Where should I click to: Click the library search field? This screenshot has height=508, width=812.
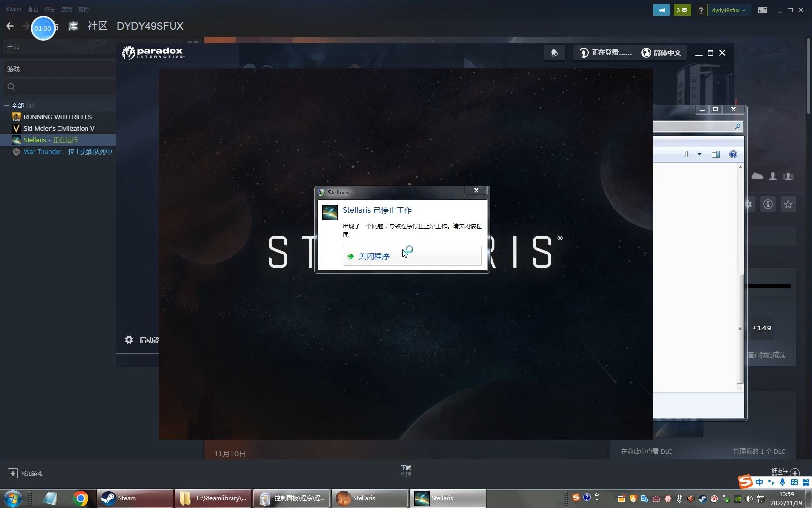coord(58,87)
